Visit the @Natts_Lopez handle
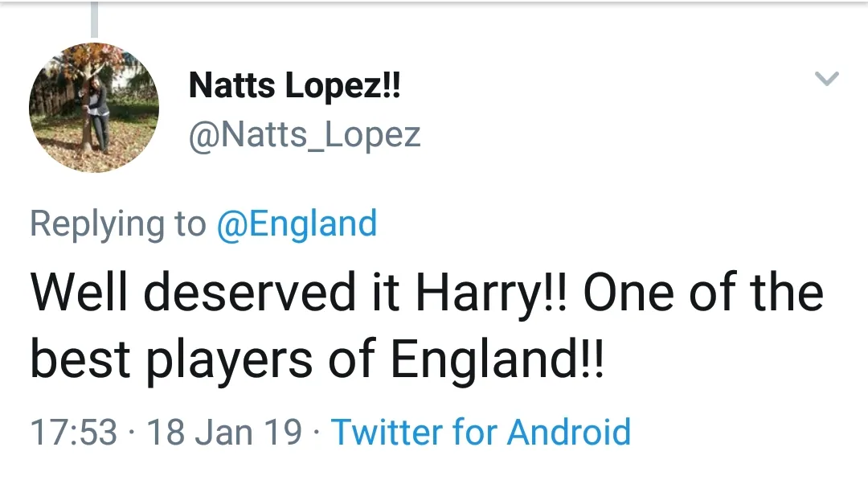The image size is (868, 480). pos(305,134)
